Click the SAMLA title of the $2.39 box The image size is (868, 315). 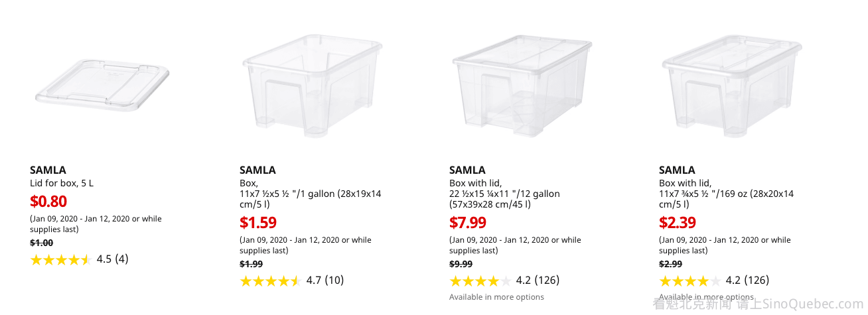677,170
